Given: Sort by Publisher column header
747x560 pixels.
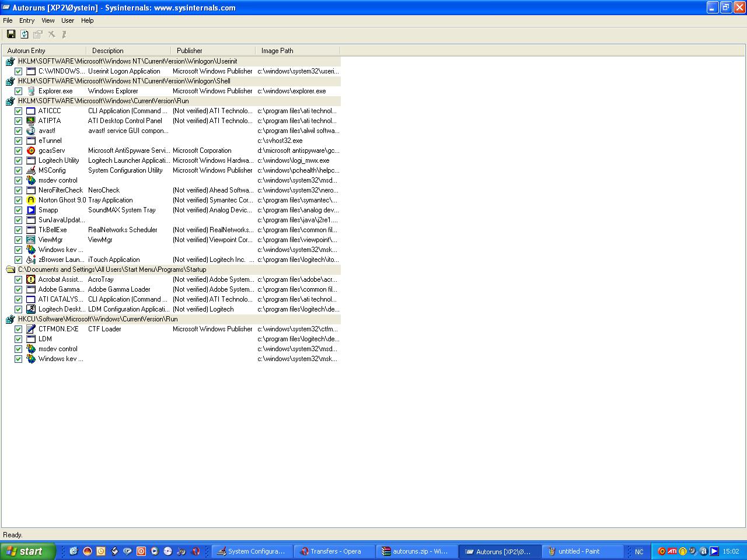Looking at the screenshot, I should pyautogui.click(x=213, y=51).
